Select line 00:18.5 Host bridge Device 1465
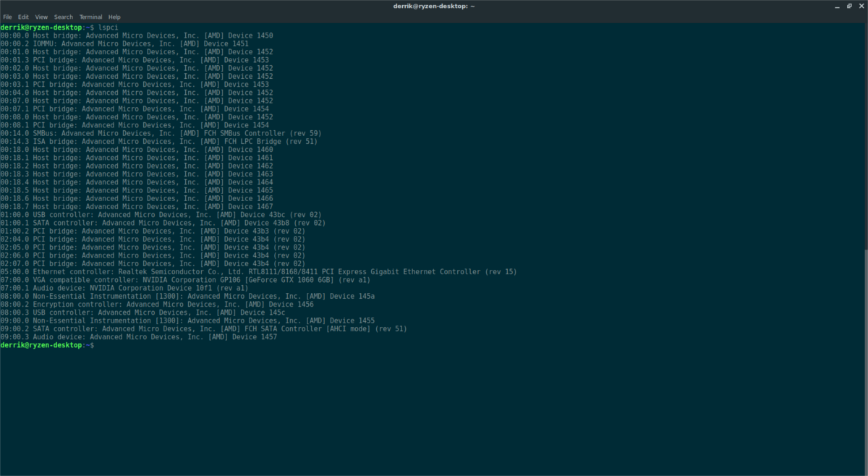The height and width of the screenshot is (476, 868). (137, 190)
